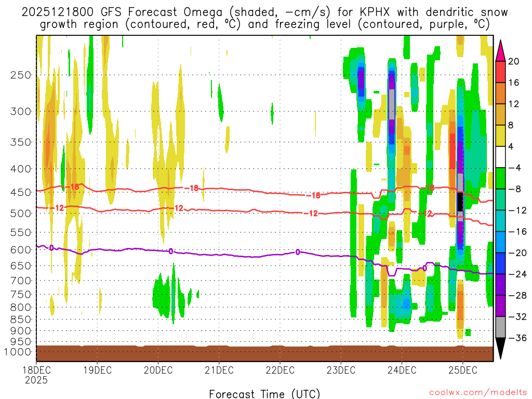Click the colorbar value label -28
Viewport: 532px width, 399px height.
pos(518,296)
